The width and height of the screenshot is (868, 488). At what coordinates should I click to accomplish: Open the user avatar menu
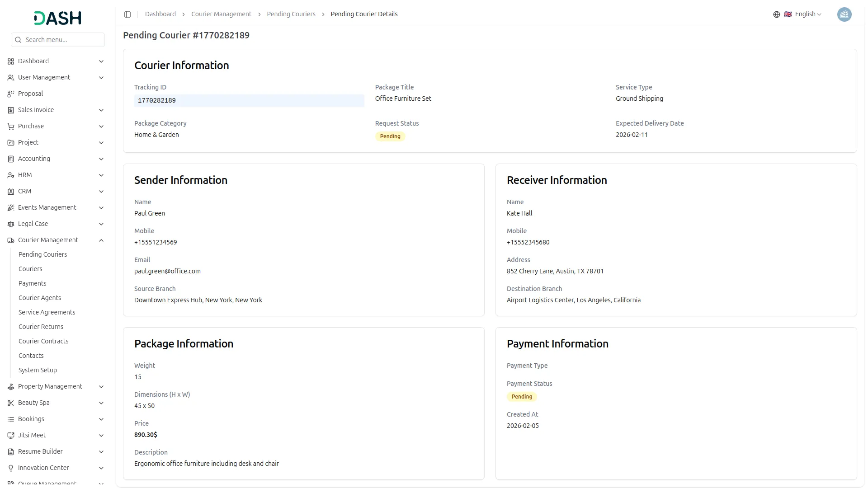click(x=844, y=14)
